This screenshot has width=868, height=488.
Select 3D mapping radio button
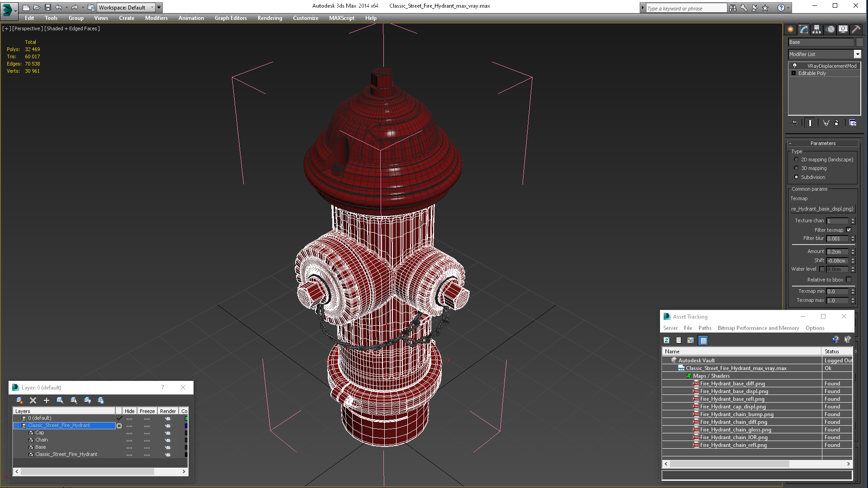tap(796, 168)
